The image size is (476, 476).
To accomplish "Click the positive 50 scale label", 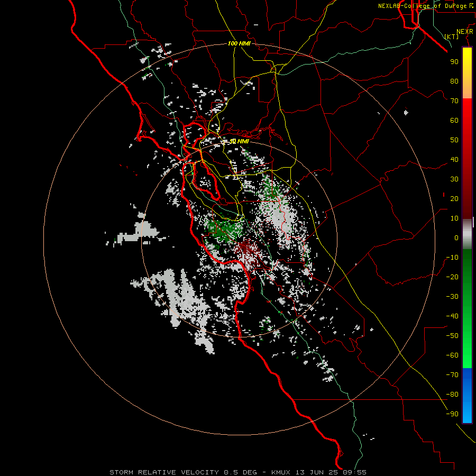I will click(454, 140).
